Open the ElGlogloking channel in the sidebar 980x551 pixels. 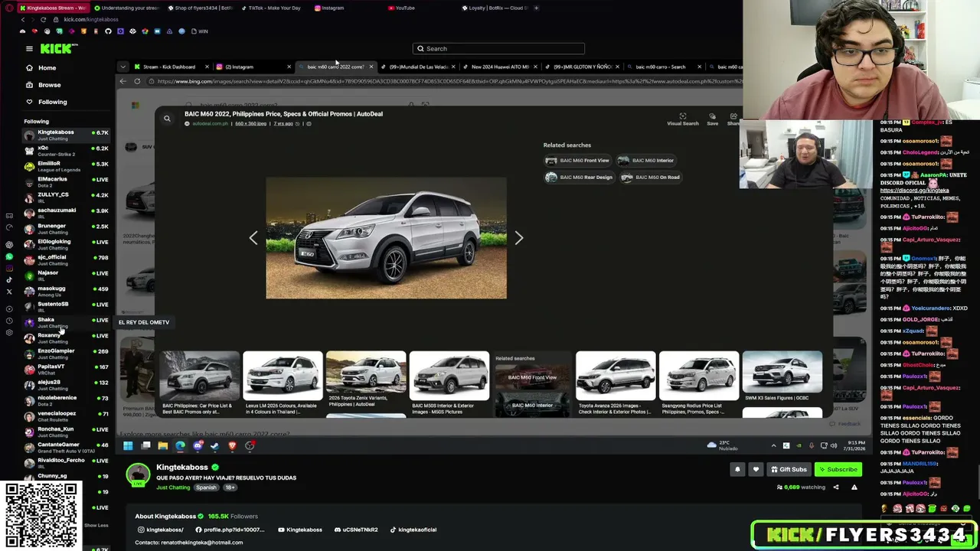[67, 244]
